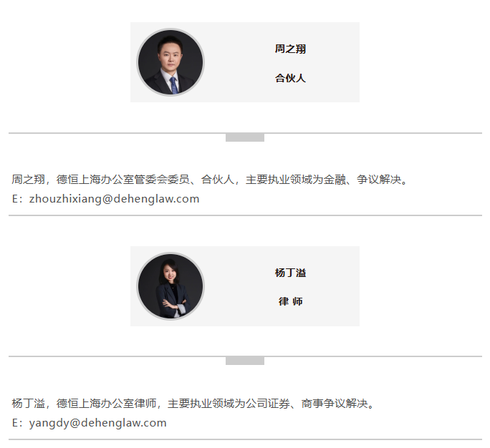The image size is (490, 448).
Task: Click the 'E：' label before zhouzhixiang email
Action: click(18, 199)
